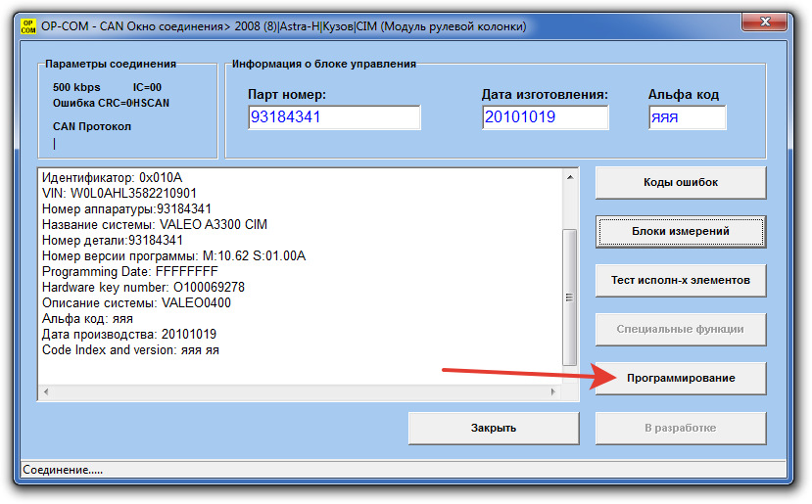Select the VIN: W0L0AHL3582210901 line

tap(119, 194)
